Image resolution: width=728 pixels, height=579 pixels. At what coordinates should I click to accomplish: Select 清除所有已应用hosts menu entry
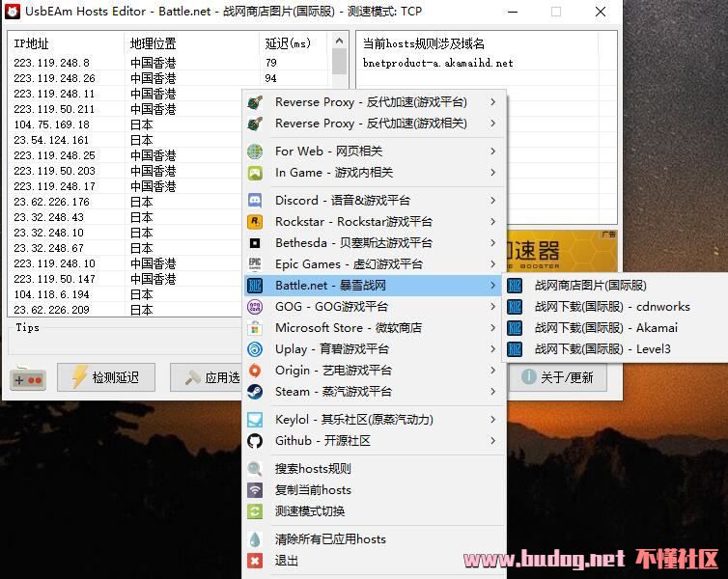[x=373, y=539]
